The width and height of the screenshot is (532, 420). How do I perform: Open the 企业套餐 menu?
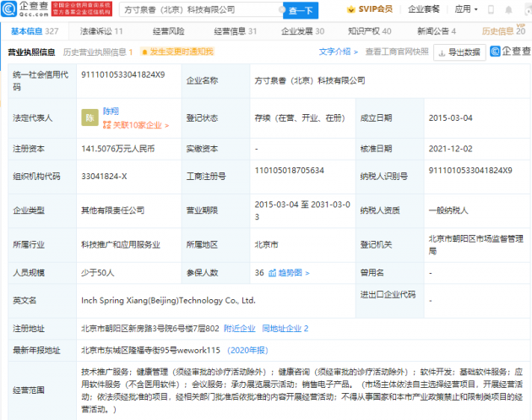423,9
